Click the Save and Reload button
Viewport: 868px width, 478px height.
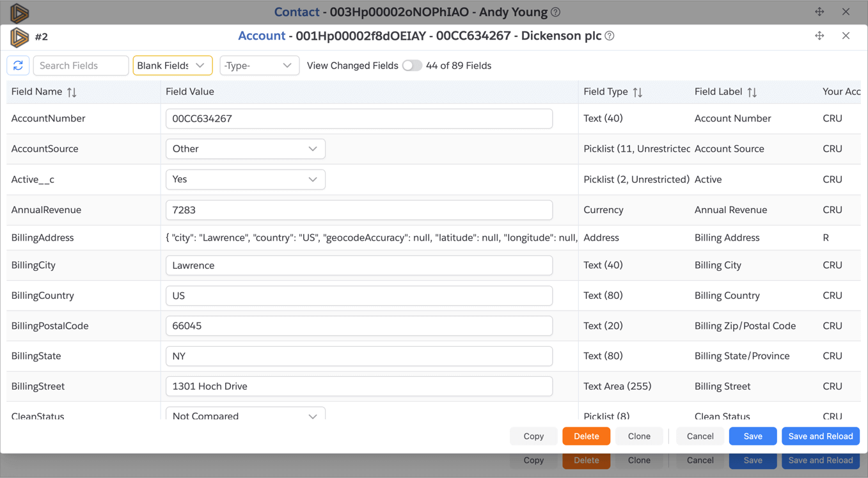click(x=820, y=436)
